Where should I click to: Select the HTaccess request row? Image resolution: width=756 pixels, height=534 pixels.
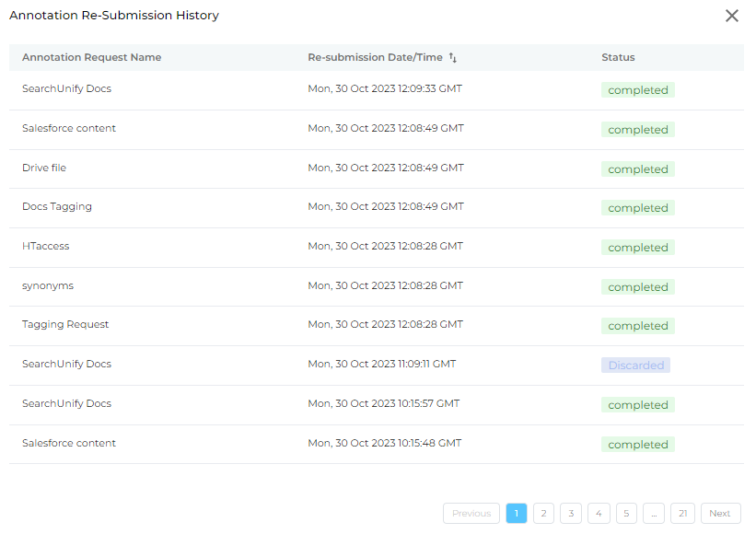coord(376,248)
